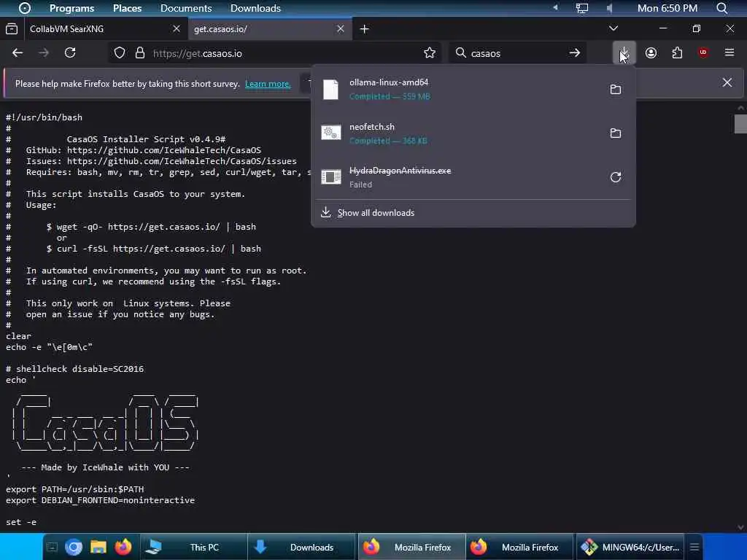The width and height of the screenshot is (747, 560).
Task: Open the tracking protection shield icon
Action: (120, 52)
